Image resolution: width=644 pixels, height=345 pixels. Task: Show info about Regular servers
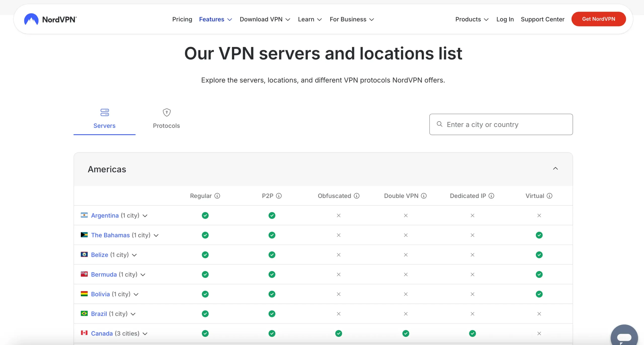point(217,196)
